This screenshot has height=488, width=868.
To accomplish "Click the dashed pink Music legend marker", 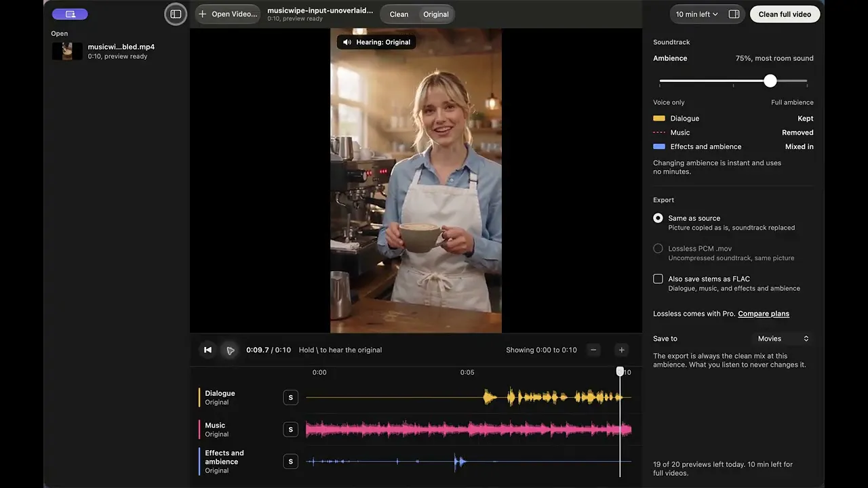I will pos(659,133).
